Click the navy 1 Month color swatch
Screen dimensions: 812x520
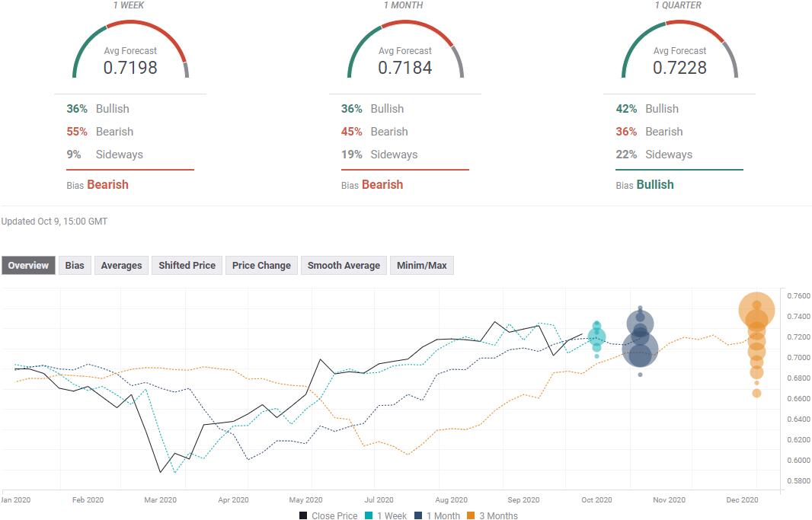pos(418,515)
